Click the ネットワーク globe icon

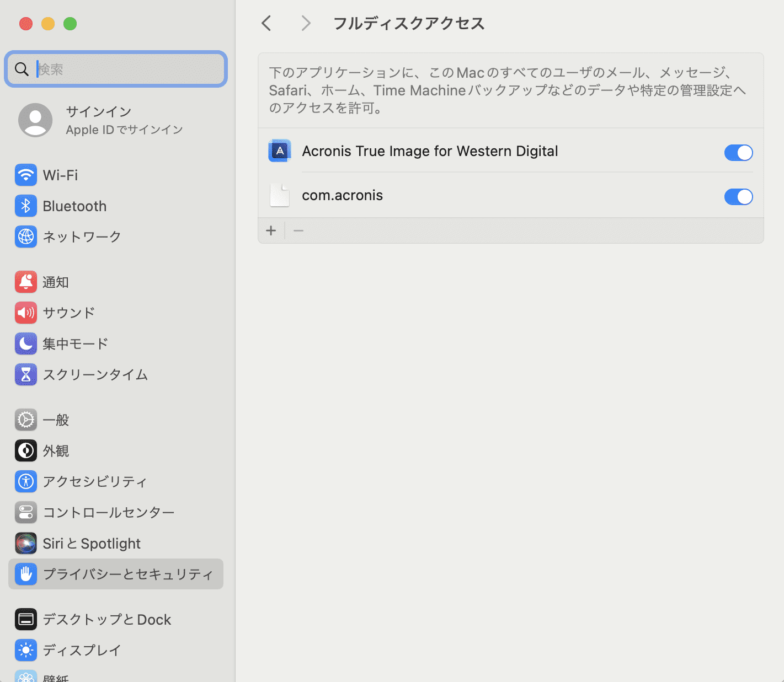click(x=26, y=237)
